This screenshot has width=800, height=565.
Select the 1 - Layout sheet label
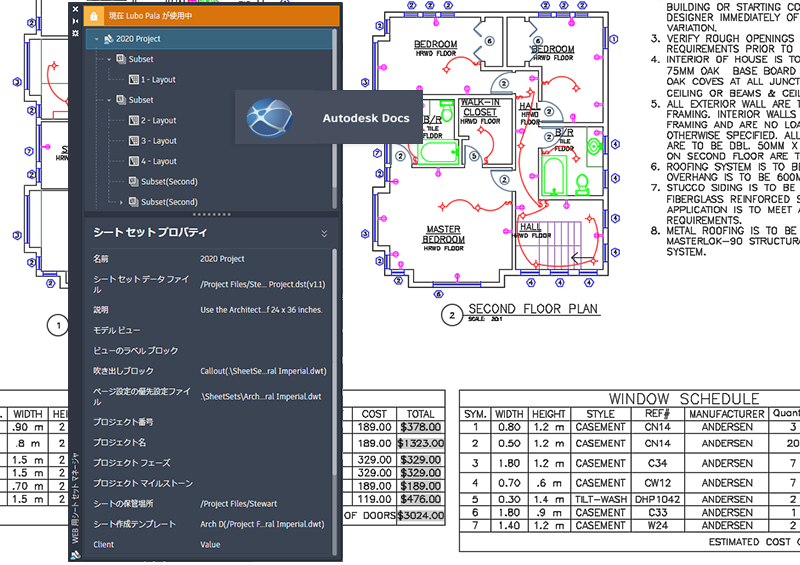click(158, 80)
